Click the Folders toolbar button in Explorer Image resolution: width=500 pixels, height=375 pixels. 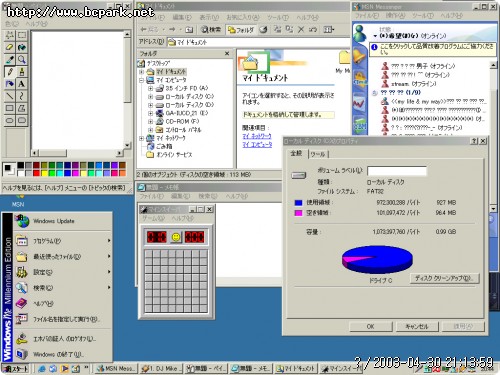(241, 30)
